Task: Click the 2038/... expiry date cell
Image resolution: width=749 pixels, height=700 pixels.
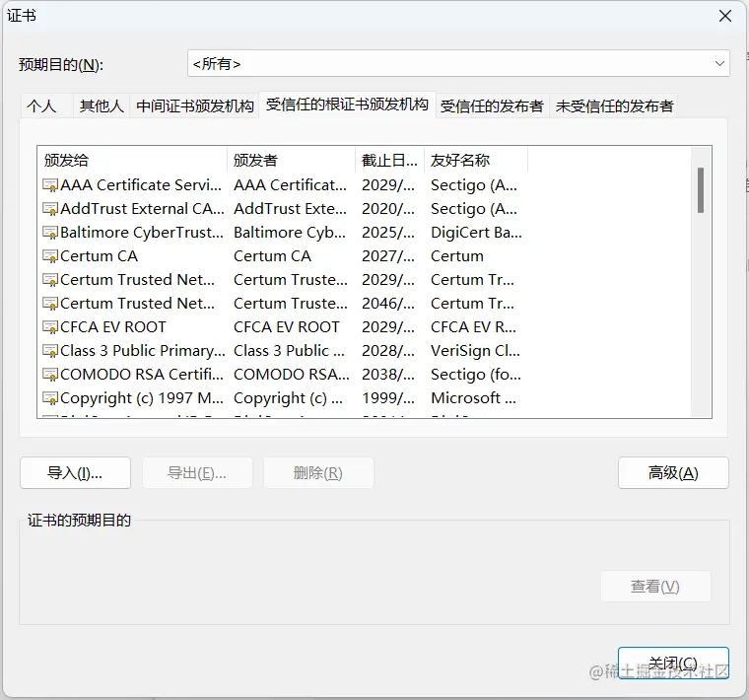Action: [x=388, y=374]
